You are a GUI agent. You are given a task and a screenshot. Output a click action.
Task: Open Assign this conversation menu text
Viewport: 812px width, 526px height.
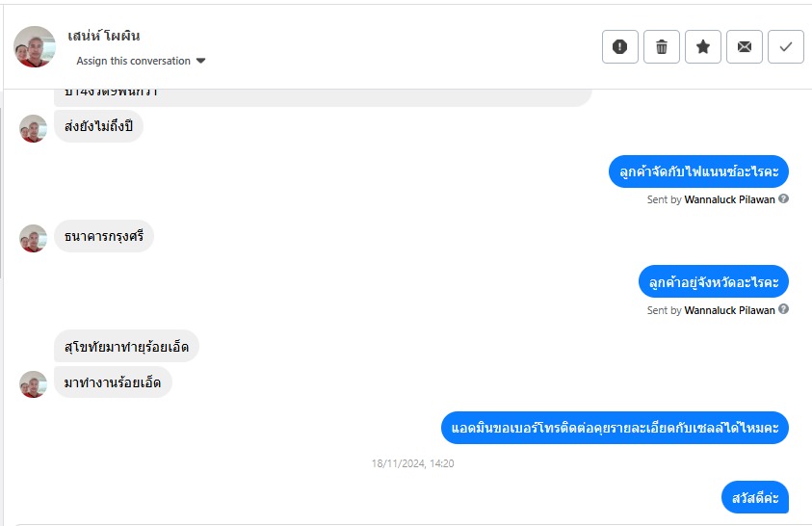pos(134,61)
